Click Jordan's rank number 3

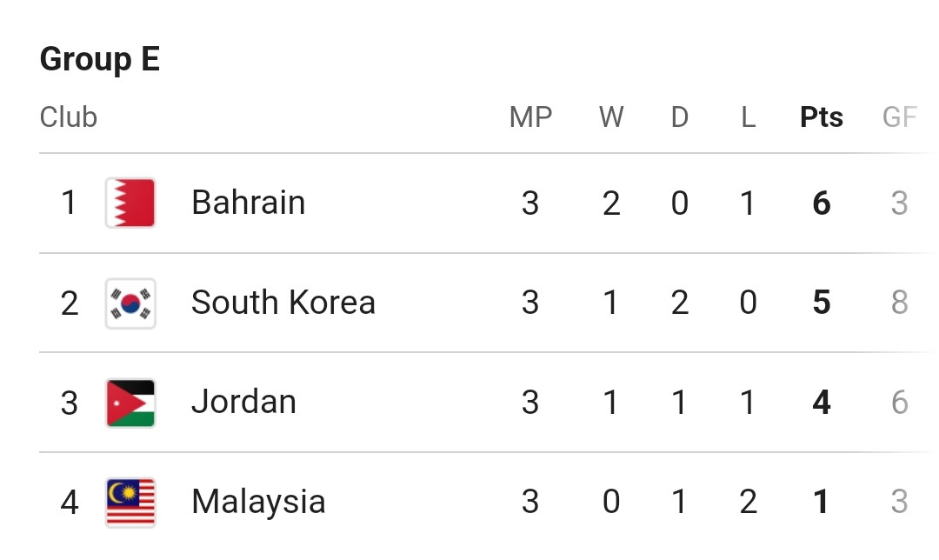click(69, 403)
